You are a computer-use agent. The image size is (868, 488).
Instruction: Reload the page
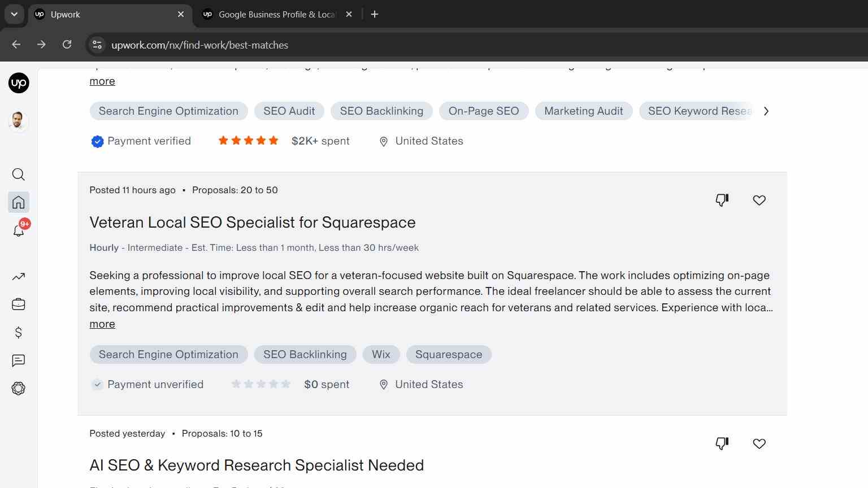(x=67, y=45)
